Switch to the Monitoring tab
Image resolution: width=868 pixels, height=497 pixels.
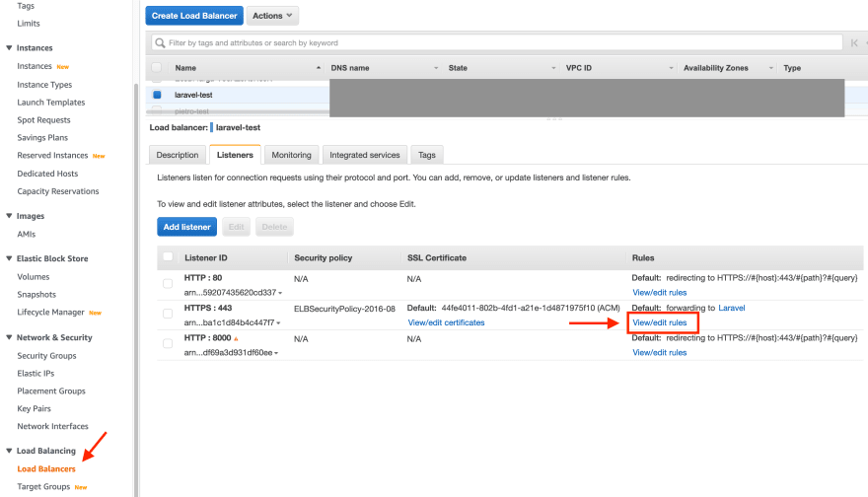point(291,155)
